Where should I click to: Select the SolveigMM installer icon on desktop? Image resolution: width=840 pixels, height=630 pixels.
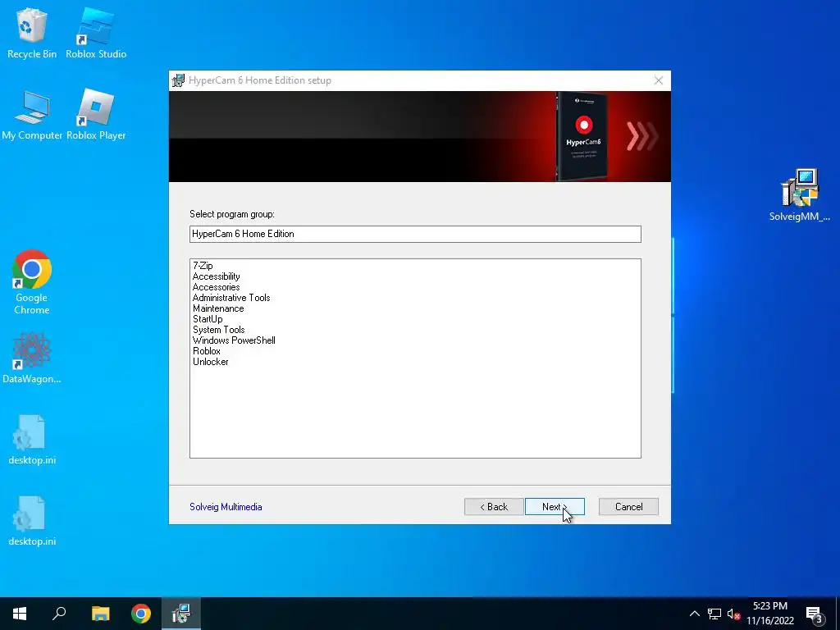799,195
